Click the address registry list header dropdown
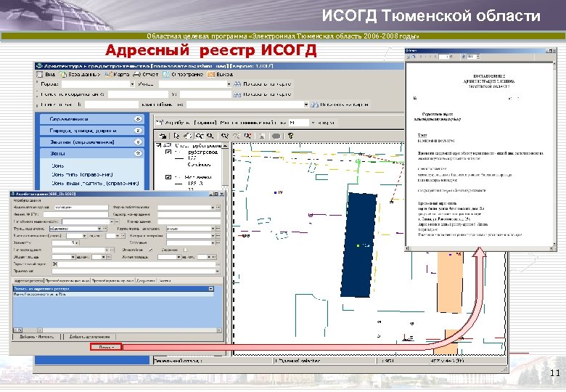Image resolution: width=566 pixels, height=392 pixels. tap(211, 289)
